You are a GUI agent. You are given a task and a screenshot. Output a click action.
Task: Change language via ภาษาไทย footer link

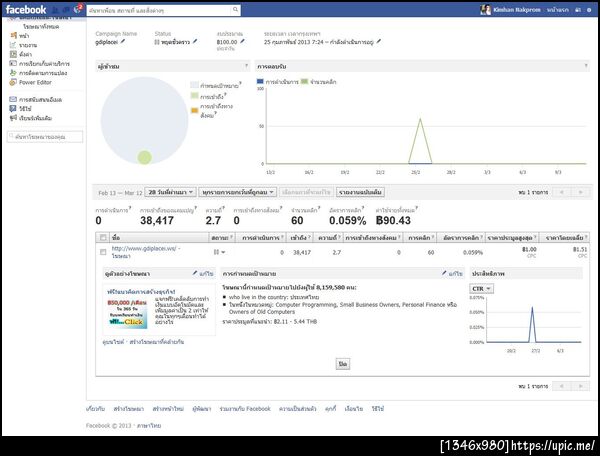tap(149, 426)
